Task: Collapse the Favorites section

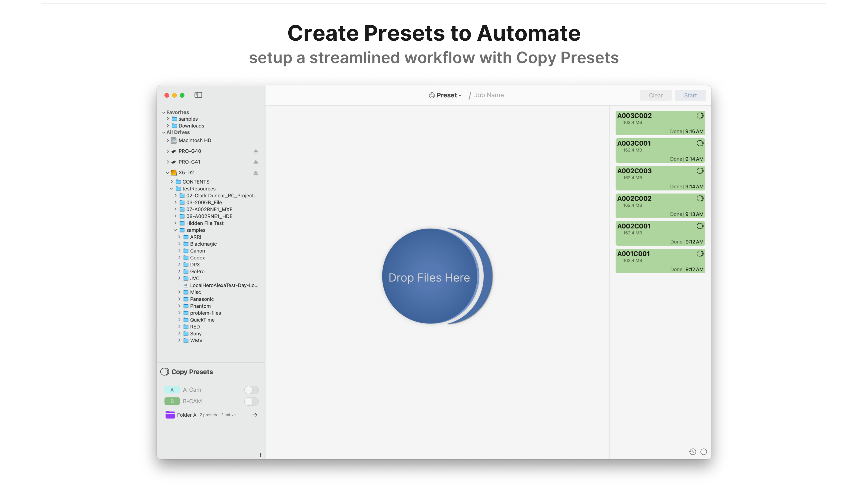Action: (x=164, y=112)
